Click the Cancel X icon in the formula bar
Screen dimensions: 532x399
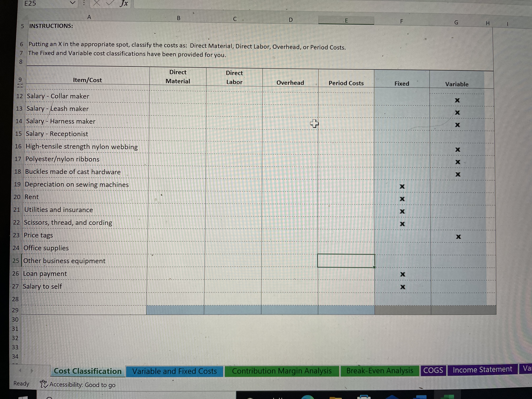coord(97,3)
